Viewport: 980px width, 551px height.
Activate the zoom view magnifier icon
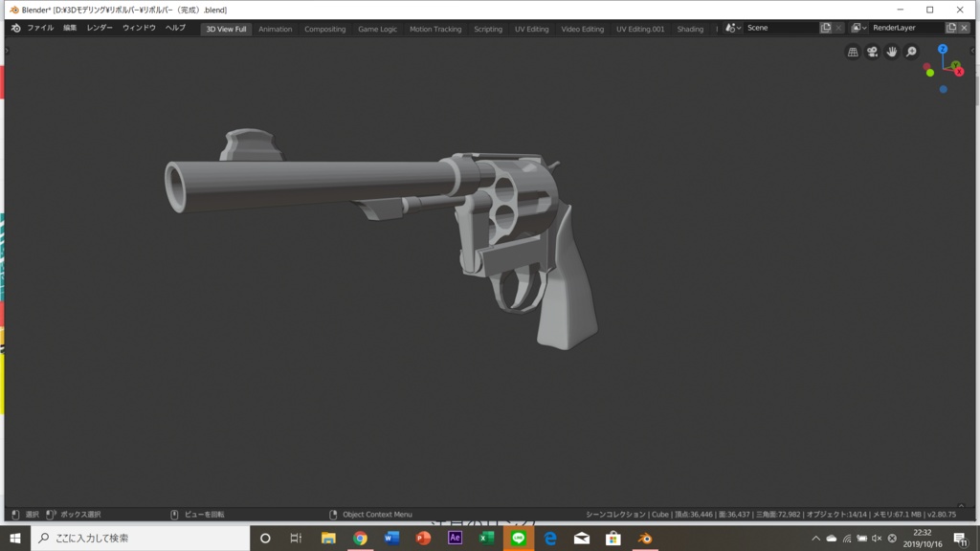[911, 52]
